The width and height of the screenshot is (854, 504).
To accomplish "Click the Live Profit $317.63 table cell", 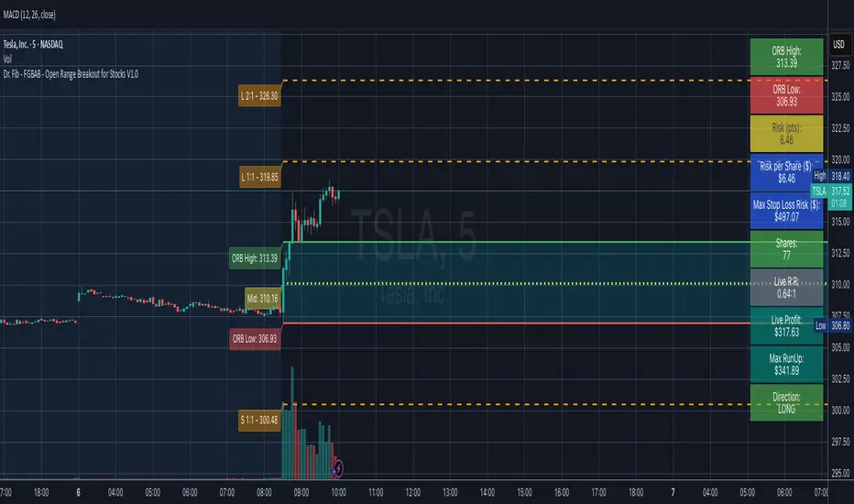I will (786, 326).
